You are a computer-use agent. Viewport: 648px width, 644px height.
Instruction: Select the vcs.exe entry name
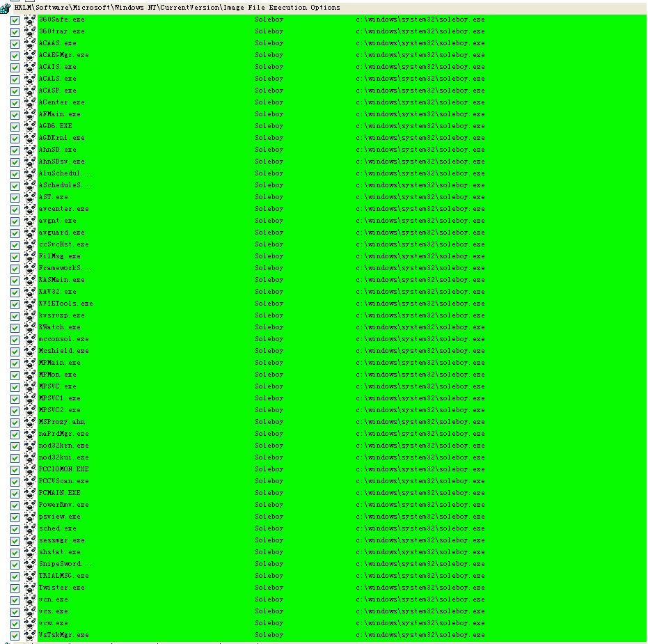tap(54, 611)
